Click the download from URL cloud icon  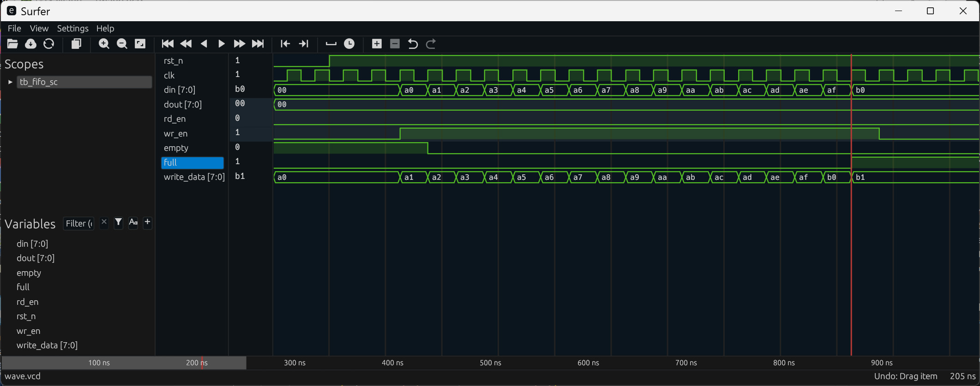[x=30, y=44]
